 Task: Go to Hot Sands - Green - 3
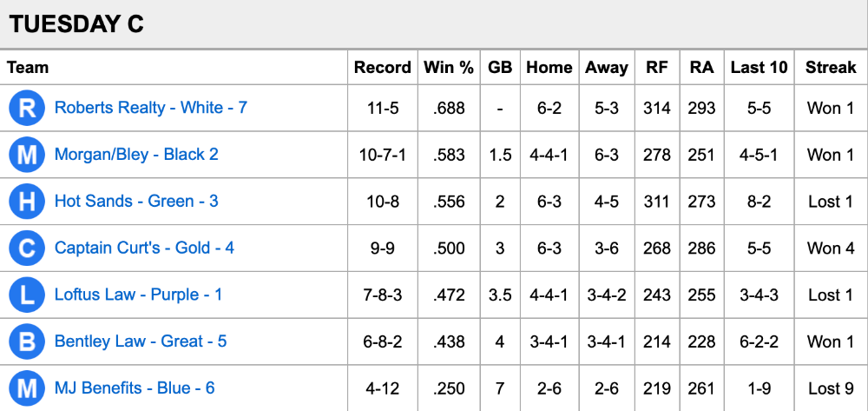coord(136,202)
